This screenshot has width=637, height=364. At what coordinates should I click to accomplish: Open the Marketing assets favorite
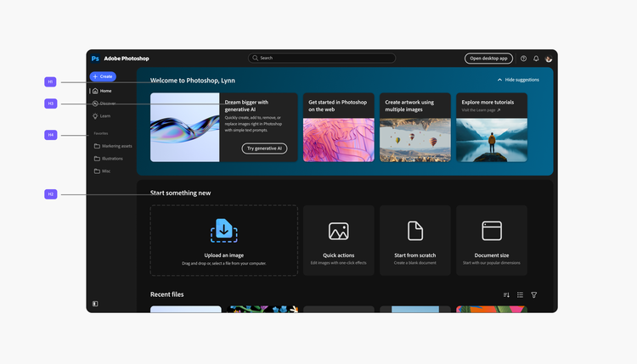click(113, 146)
